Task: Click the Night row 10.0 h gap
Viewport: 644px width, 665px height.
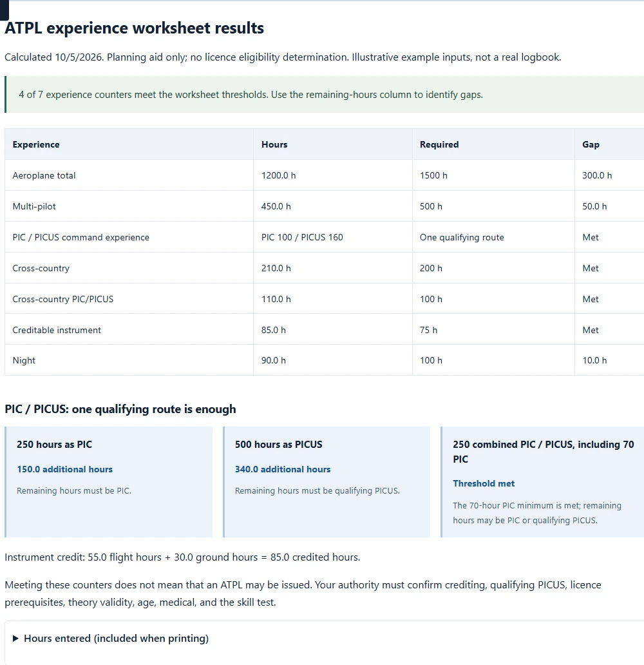Action: [x=594, y=360]
